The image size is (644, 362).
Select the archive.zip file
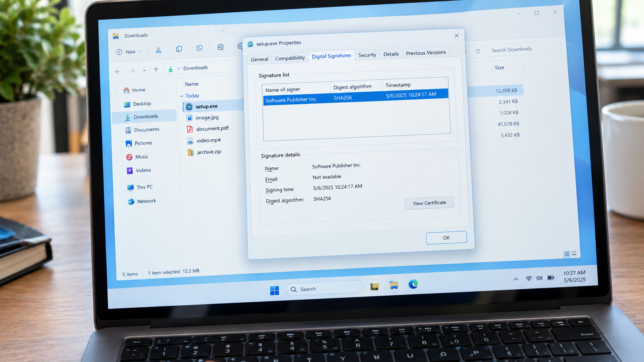click(204, 152)
